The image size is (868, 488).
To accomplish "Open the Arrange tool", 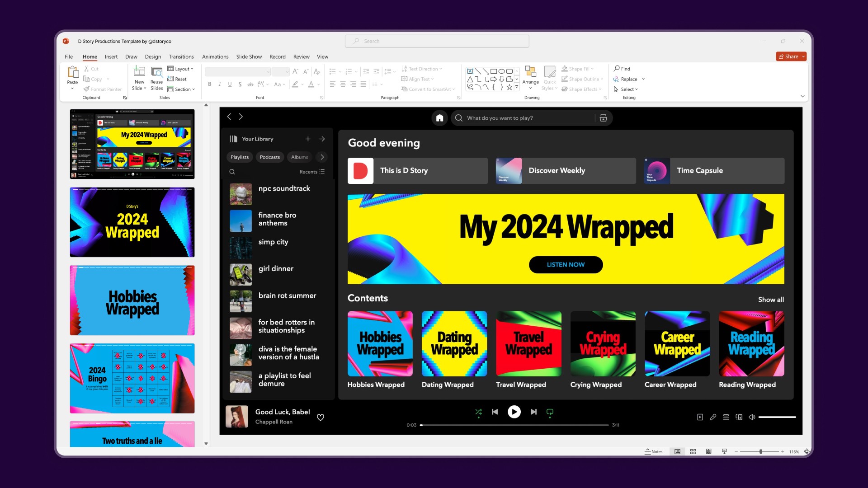I will click(530, 72).
